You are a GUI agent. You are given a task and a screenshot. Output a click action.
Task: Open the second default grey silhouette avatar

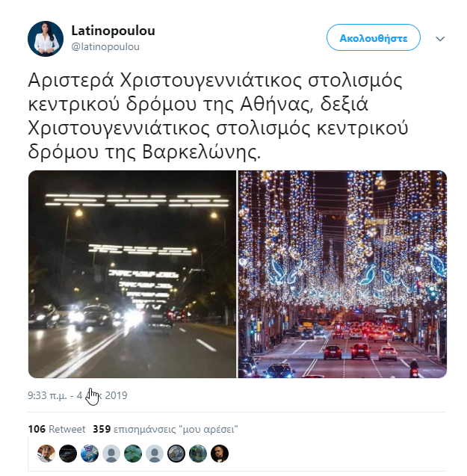tap(155, 454)
